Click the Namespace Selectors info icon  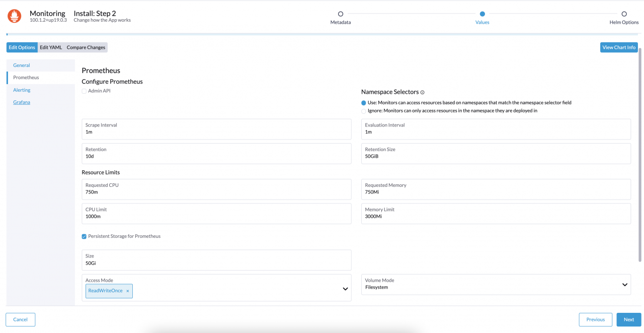pos(422,92)
